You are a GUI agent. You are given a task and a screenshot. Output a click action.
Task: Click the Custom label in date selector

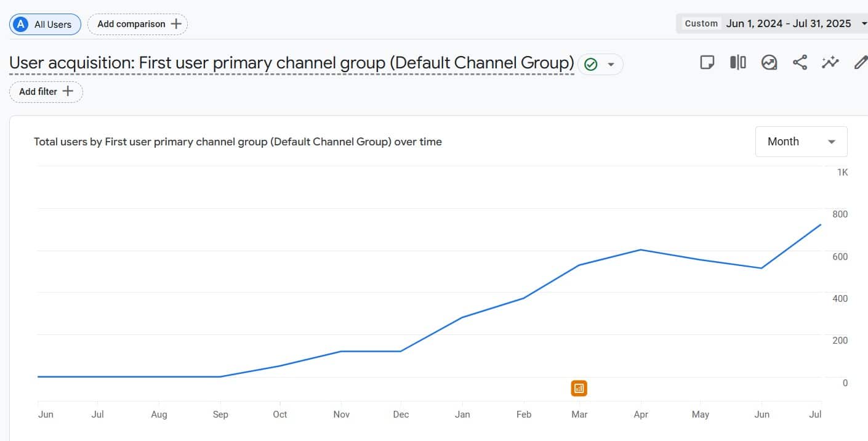(x=701, y=23)
